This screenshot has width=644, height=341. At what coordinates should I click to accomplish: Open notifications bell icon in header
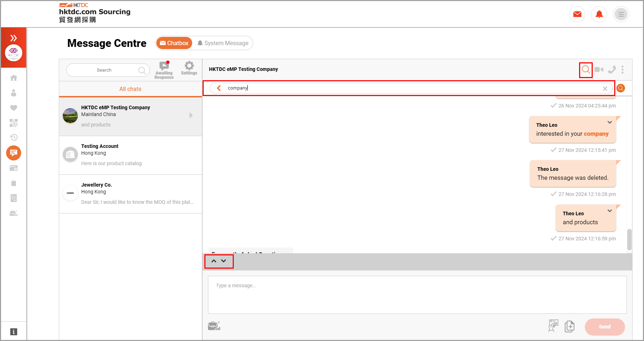coord(599,14)
